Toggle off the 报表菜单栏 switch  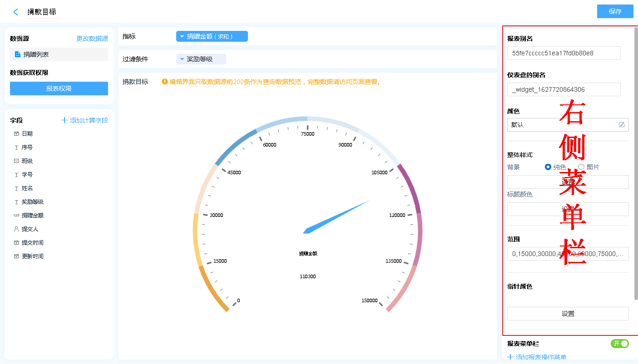click(x=620, y=344)
